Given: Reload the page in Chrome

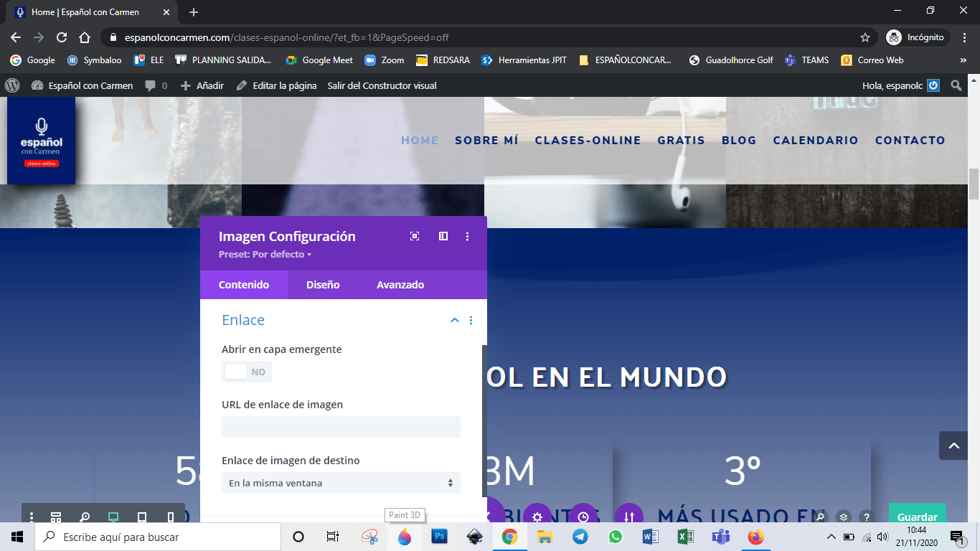Looking at the screenshot, I should coord(62,37).
